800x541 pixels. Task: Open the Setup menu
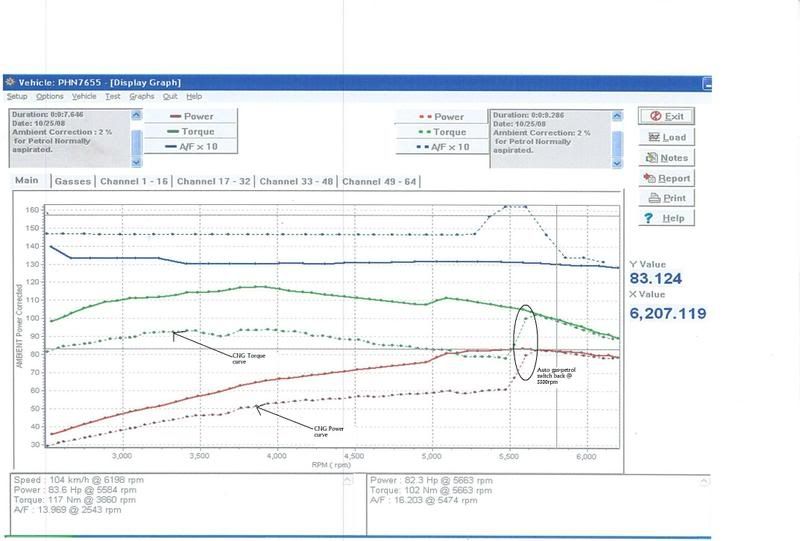tap(17, 96)
